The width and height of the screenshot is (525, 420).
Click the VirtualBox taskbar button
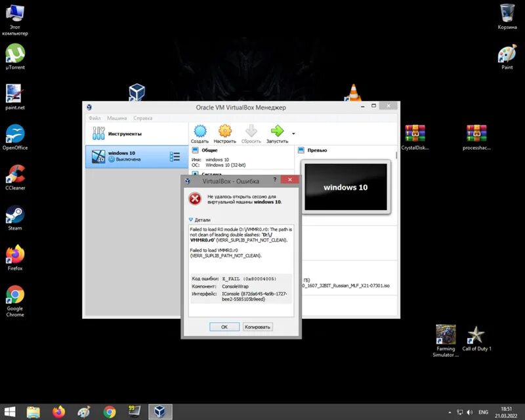tap(160, 411)
